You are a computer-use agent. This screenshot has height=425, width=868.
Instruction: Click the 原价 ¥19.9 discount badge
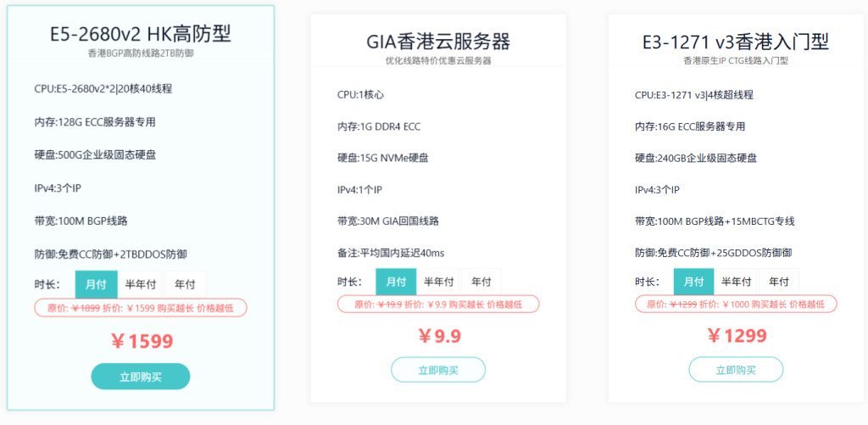[x=438, y=304]
